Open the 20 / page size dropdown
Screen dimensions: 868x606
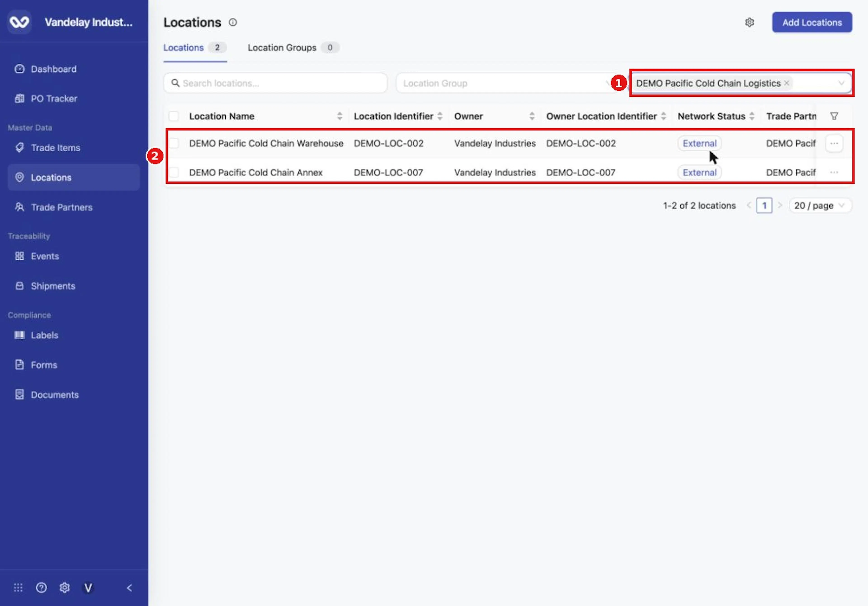tap(820, 206)
